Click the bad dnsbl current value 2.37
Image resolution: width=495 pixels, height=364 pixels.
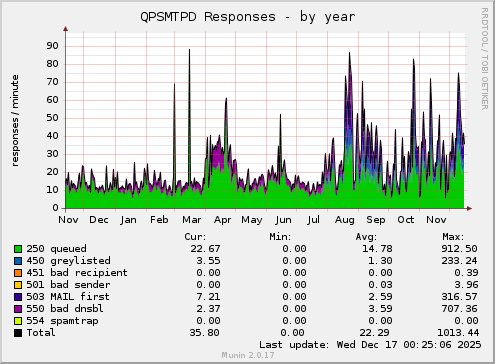click(x=208, y=309)
